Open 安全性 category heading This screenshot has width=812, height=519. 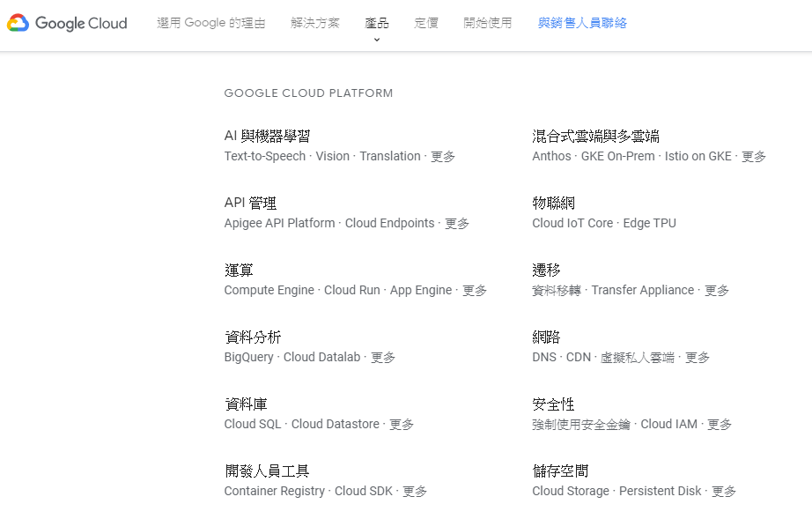[x=554, y=404]
